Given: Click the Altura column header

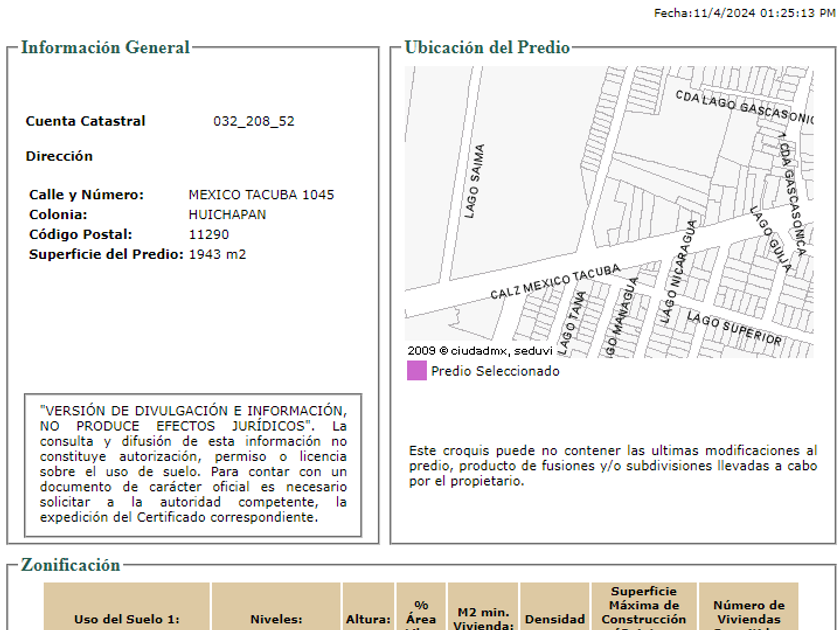Looking at the screenshot, I should (x=368, y=618).
